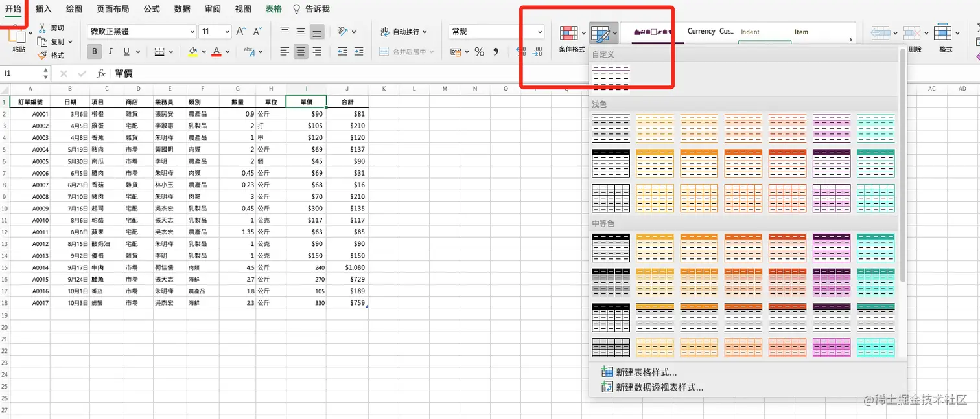Click the Conditional Formatting icon
The height and width of the screenshot is (419, 980).
569,32
